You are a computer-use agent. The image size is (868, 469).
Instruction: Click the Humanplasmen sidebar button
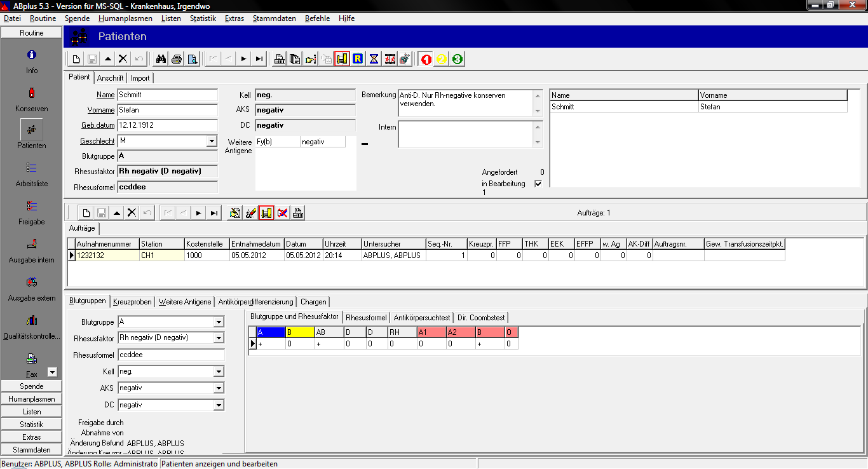(31, 399)
